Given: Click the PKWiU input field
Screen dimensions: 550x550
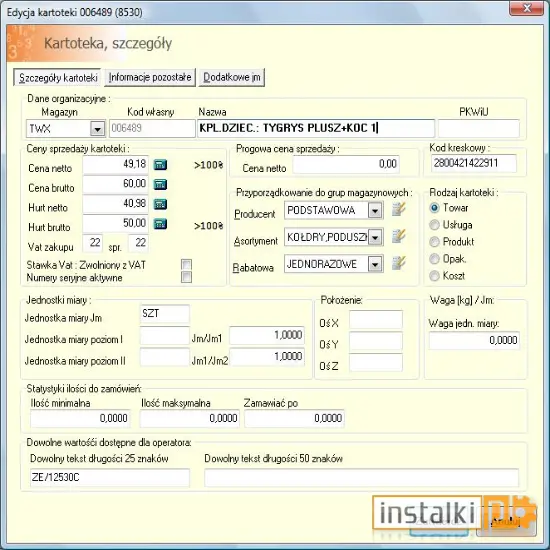Looking at the screenshot, I should 478,128.
